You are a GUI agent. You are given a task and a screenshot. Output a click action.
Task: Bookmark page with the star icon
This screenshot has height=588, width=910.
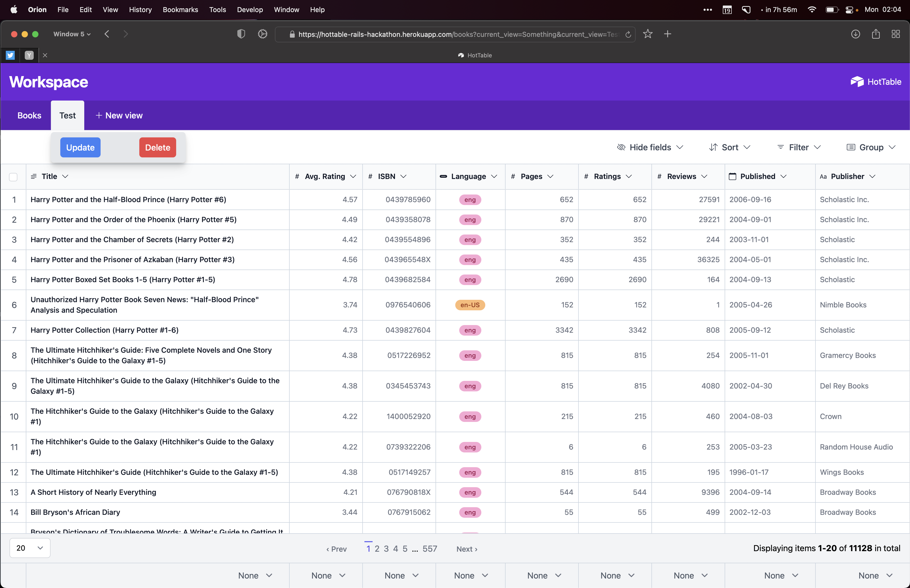(648, 34)
